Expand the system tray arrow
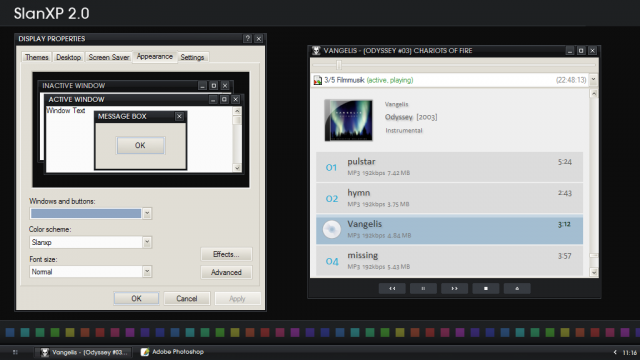Image resolution: width=640 pixels, height=360 pixels. coord(615,352)
